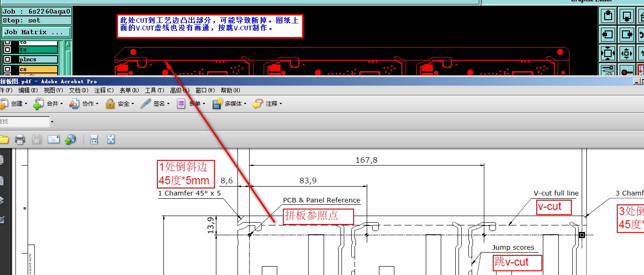Select the ts layer name
Screen dimensions: 644x275
pos(38,50)
